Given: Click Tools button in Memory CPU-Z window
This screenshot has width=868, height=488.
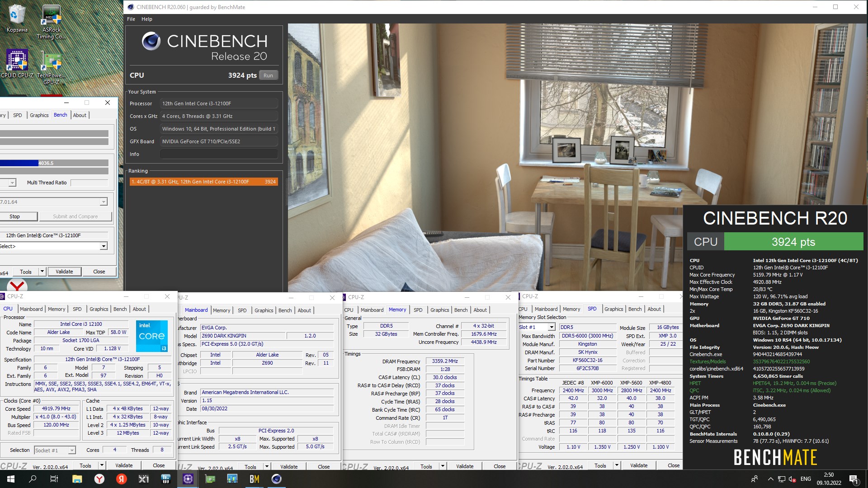Looking at the screenshot, I should 426,466.
